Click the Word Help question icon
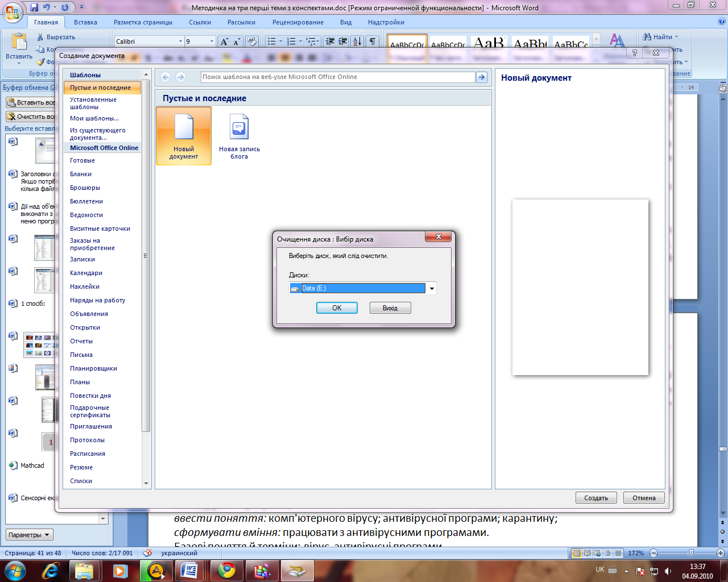Screen dimensions: 728x582 point(722,22)
